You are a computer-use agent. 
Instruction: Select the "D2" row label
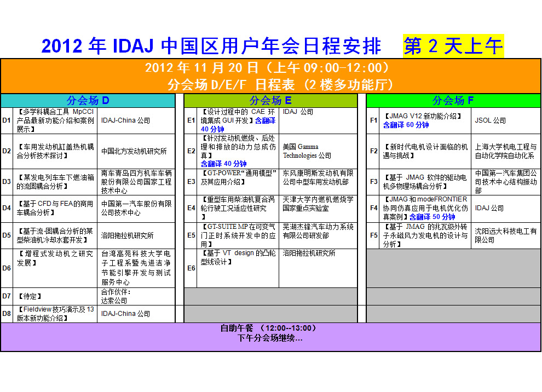click(7, 151)
